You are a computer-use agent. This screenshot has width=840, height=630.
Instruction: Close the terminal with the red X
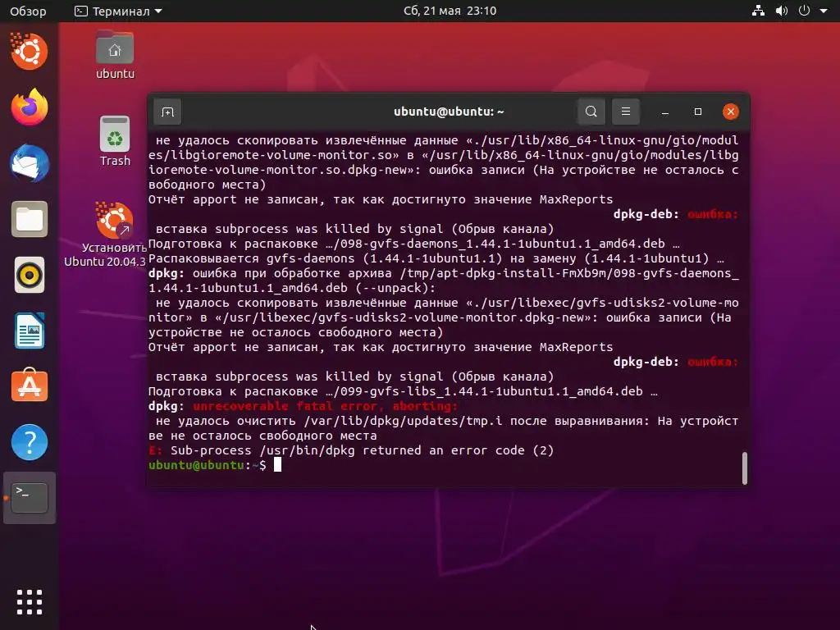tap(731, 112)
